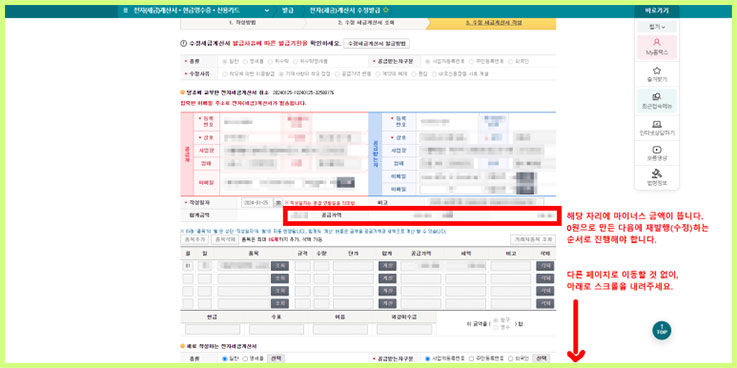Open 즐겨찾기 favorites in the sidebar
This screenshot has height=368, width=737.
(657, 74)
